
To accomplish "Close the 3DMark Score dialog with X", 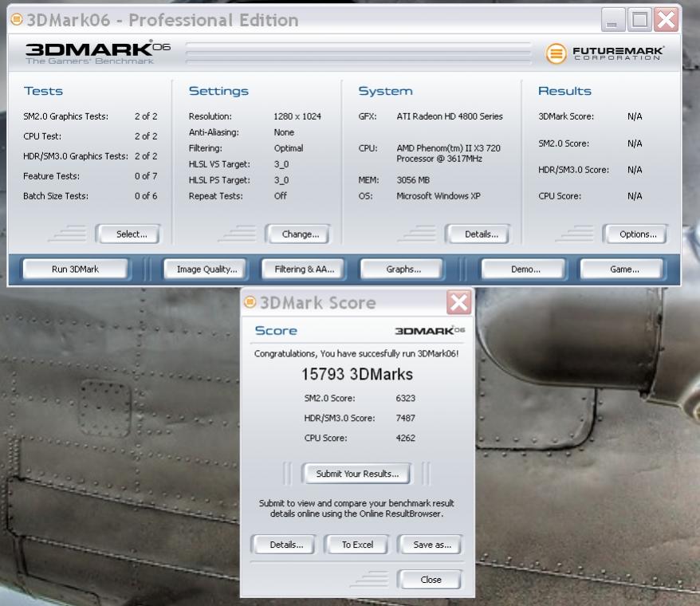I will pos(458,303).
